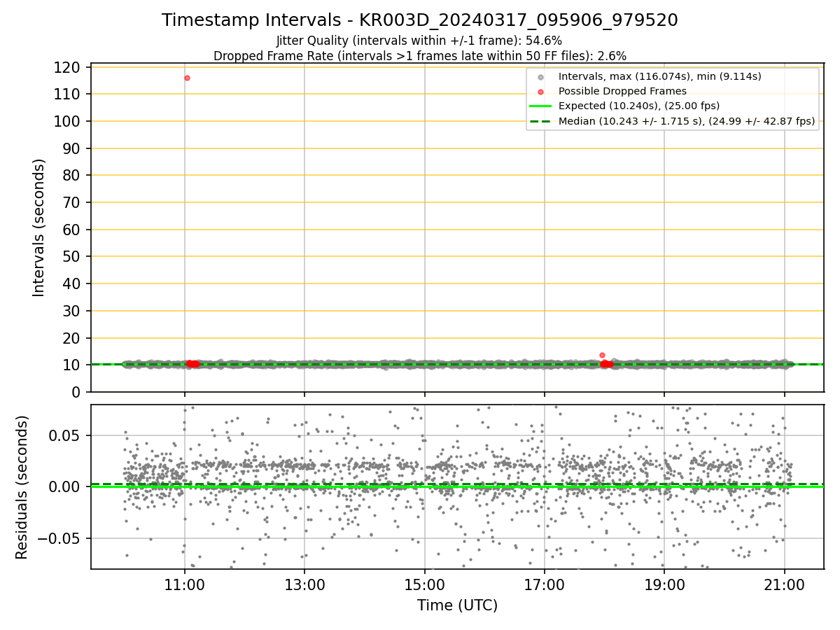Click the gray marker icon in the Intervals legend entry
This screenshot has width=840, height=630.
click(x=540, y=76)
